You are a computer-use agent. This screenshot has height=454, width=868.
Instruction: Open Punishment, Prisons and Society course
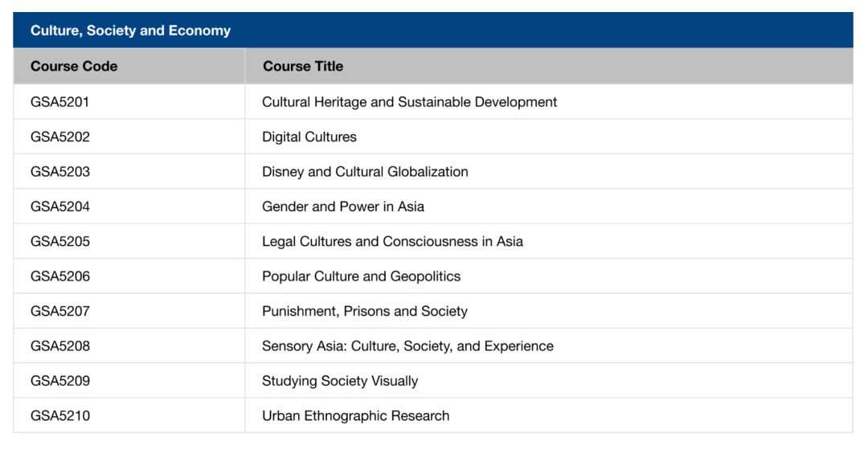click(x=365, y=311)
